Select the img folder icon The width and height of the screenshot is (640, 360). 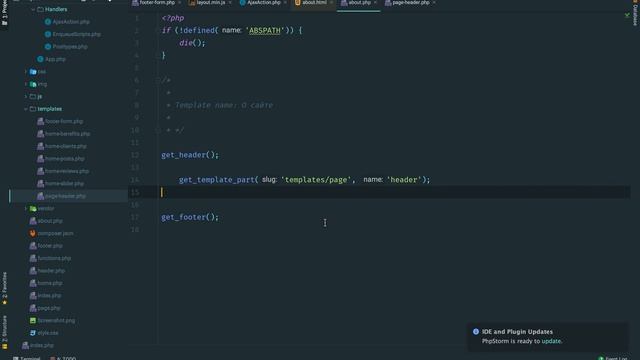coord(33,84)
